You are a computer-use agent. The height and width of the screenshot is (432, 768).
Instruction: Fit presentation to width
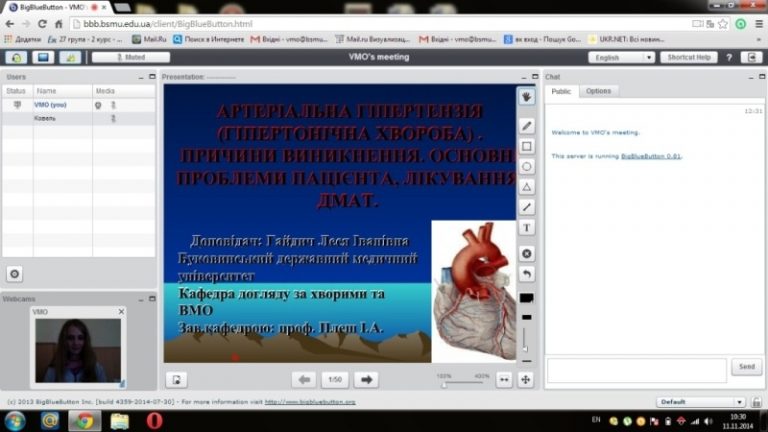click(x=504, y=380)
